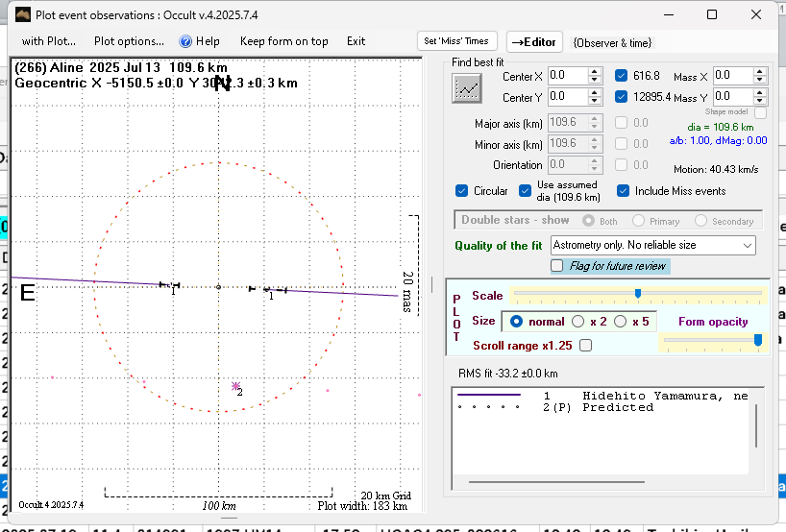Toggle Include Miss events checkbox
786x532 pixels.
tap(624, 191)
